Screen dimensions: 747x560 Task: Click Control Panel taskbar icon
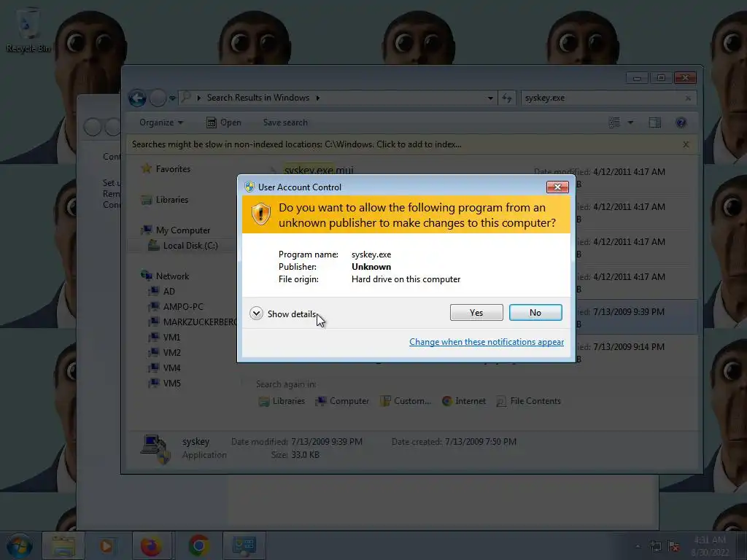coord(244,545)
